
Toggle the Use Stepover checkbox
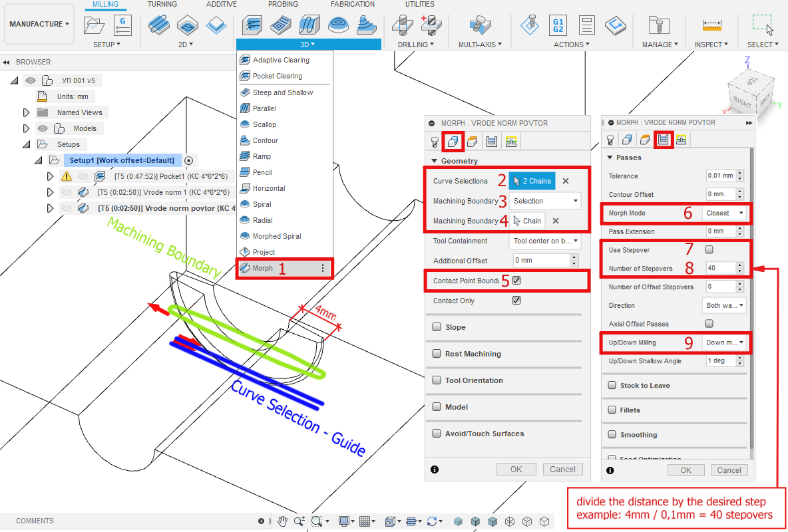click(709, 249)
